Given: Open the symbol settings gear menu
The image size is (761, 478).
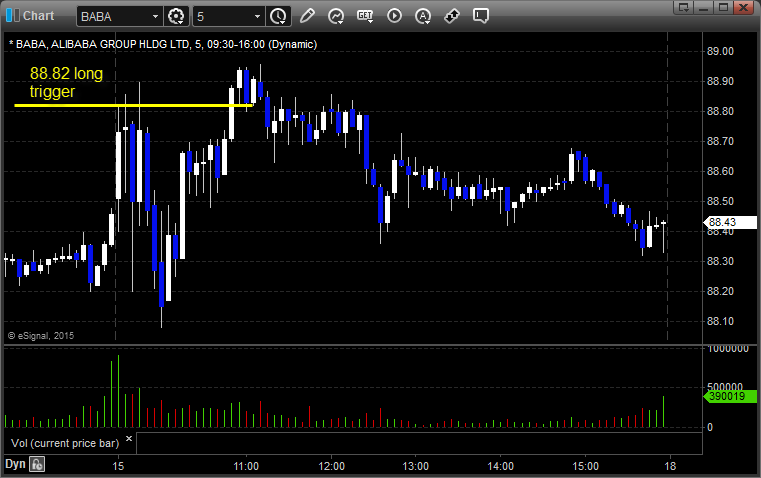Looking at the screenshot, I should pos(176,16).
